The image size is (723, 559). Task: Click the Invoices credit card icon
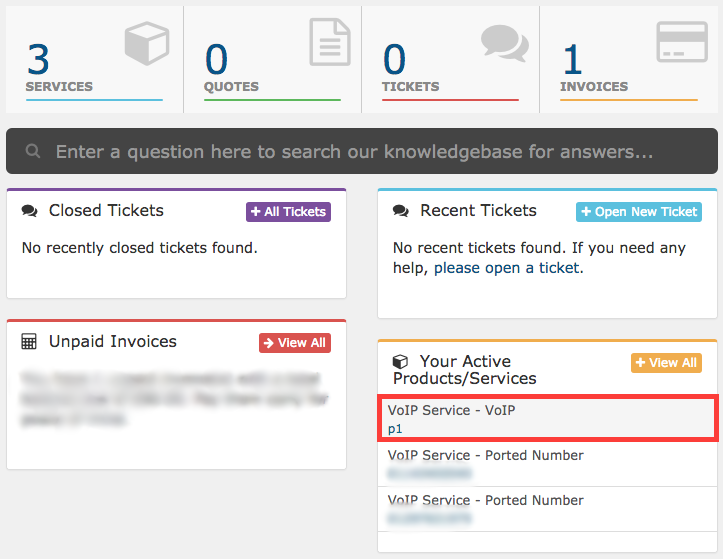coord(682,42)
